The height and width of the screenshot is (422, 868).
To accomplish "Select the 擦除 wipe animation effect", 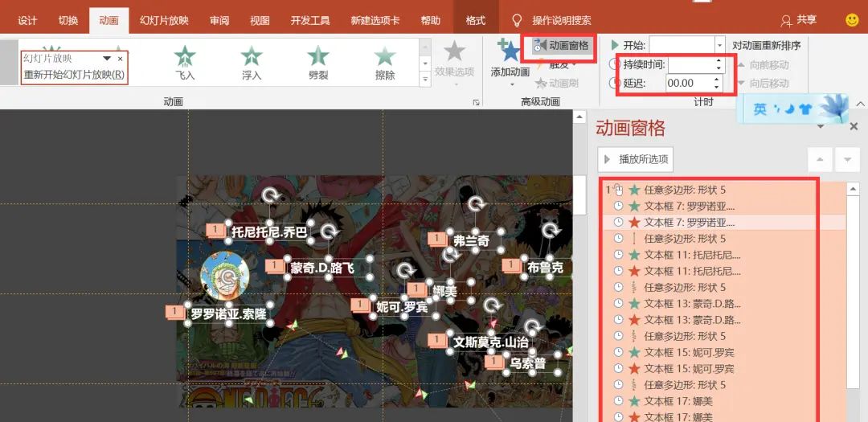I will (385, 64).
